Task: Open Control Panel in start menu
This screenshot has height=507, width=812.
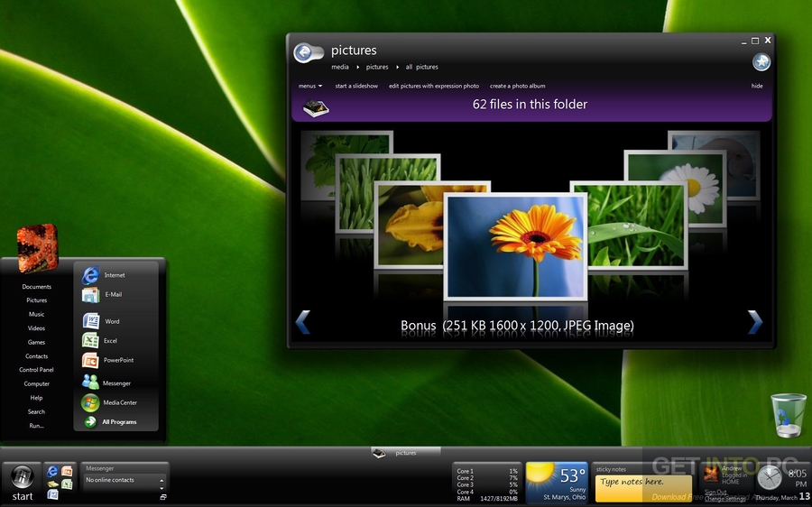Action: (x=36, y=370)
